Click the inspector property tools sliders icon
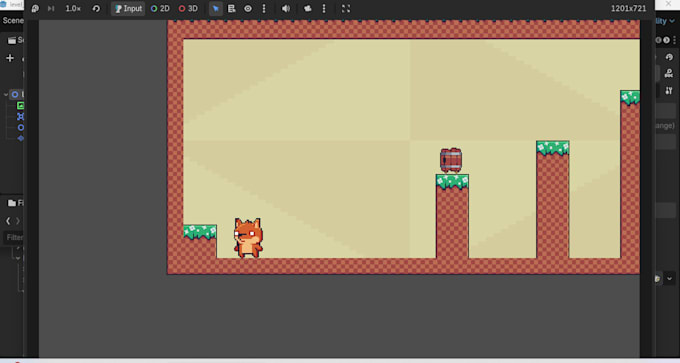 tap(669, 90)
